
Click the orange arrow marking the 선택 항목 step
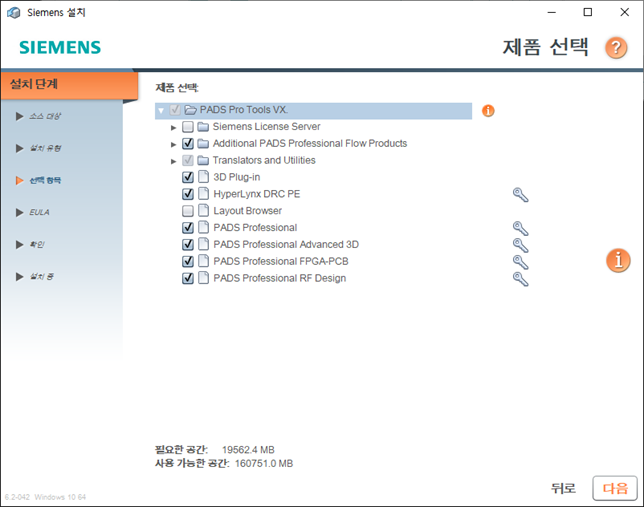(x=19, y=180)
